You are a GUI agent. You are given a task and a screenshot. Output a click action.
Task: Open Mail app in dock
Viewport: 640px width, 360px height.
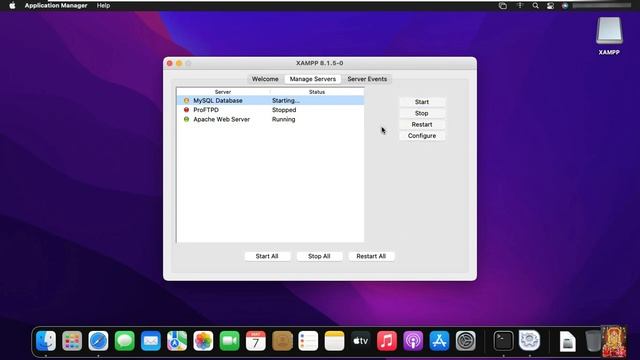point(151,340)
